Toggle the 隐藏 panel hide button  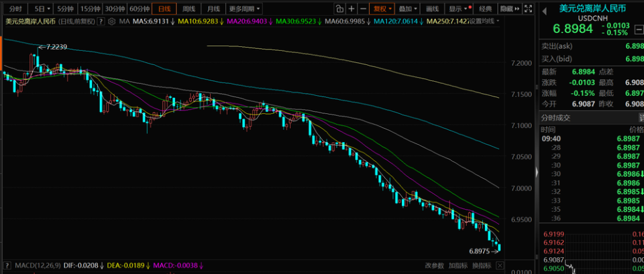pos(510,8)
